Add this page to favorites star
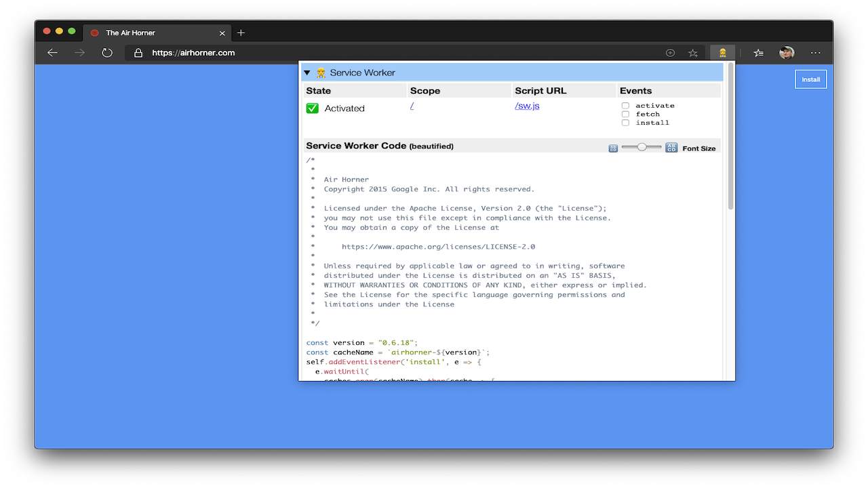This screenshot has width=868, height=488. (692, 53)
